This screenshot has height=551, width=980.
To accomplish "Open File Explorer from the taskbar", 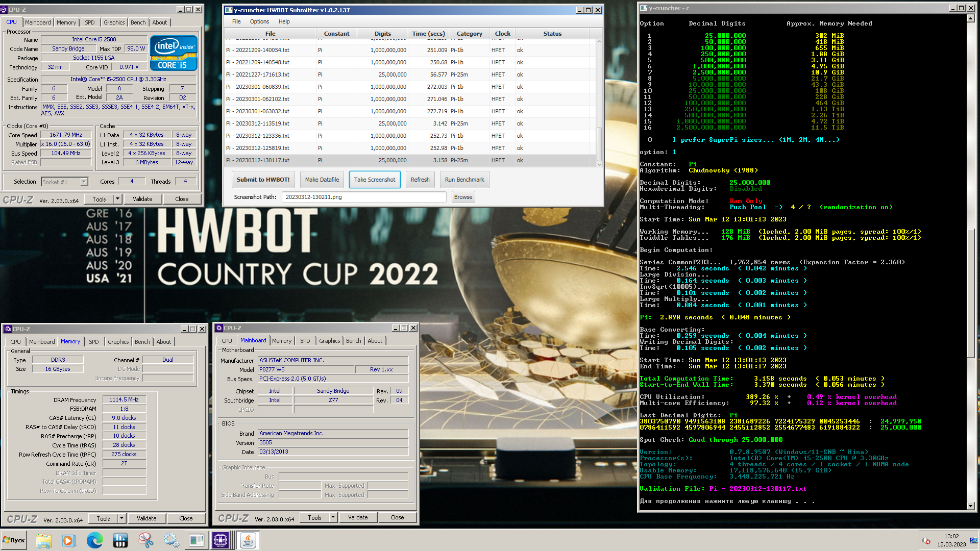I will pos(43,540).
